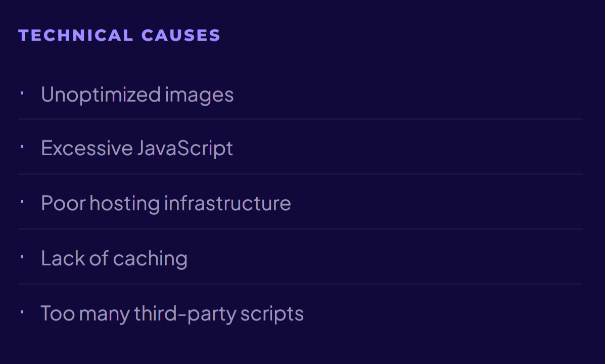Screen dimensions: 605x364
Task: Click the bullet before Lack of caching
Action: pos(22,257)
